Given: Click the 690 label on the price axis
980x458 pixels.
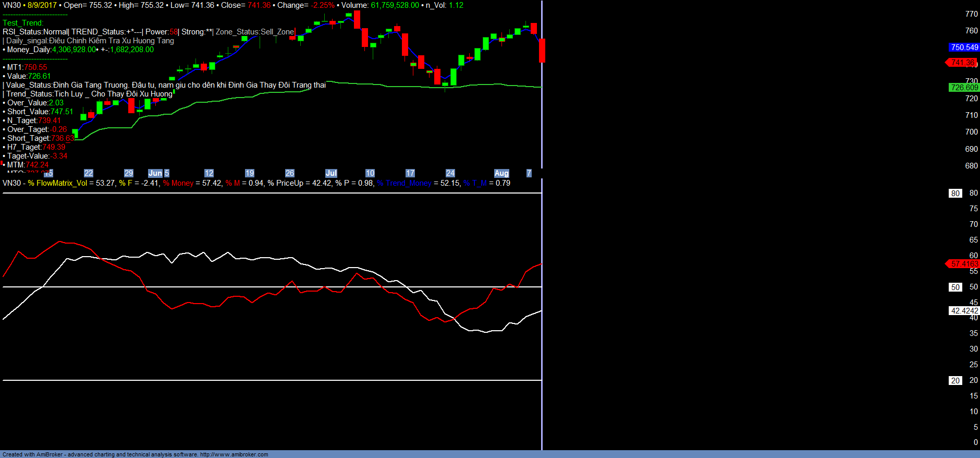Looking at the screenshot, I should click(x=972, y=149).
